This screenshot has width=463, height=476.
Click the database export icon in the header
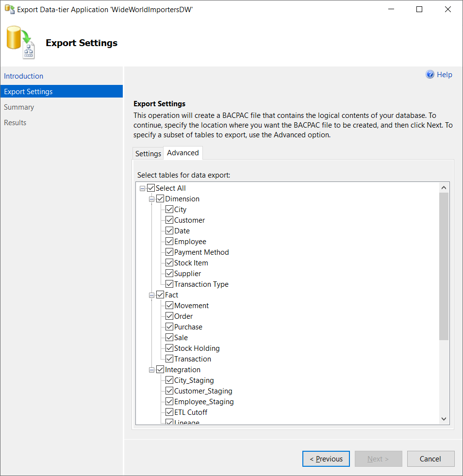20,42
